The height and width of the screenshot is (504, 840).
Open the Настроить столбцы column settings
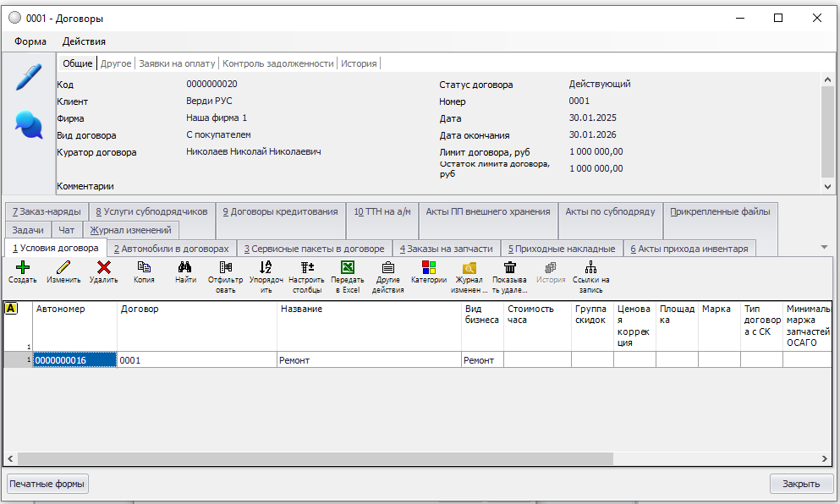(306, 268)
